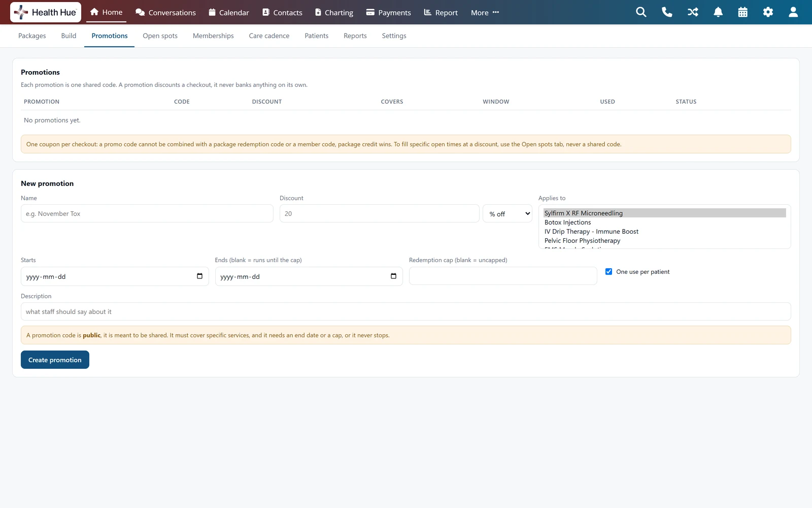Open Report in the top navigation

click(441, 12)
